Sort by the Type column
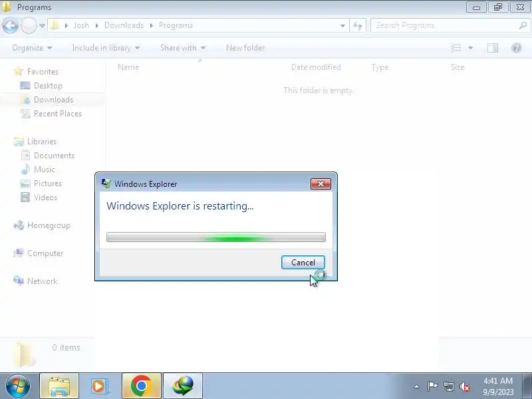 tap(380, 67)
